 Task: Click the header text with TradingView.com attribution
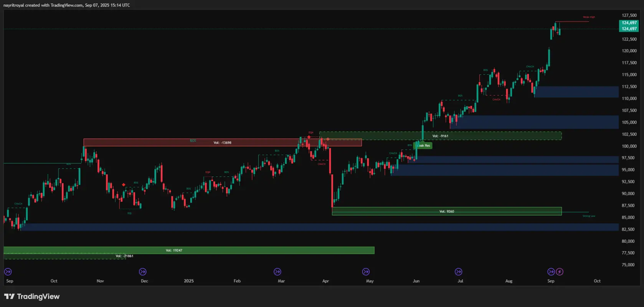(x=67, y=5)
